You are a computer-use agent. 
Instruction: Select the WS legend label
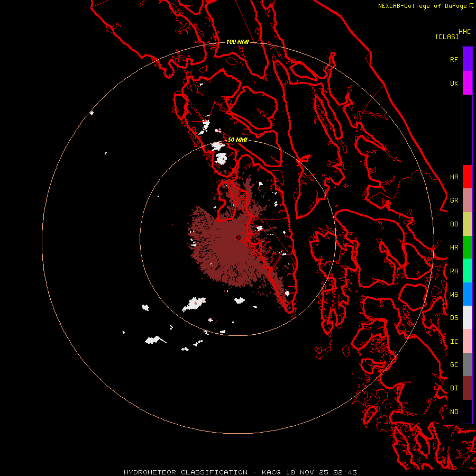coord(454,295)
